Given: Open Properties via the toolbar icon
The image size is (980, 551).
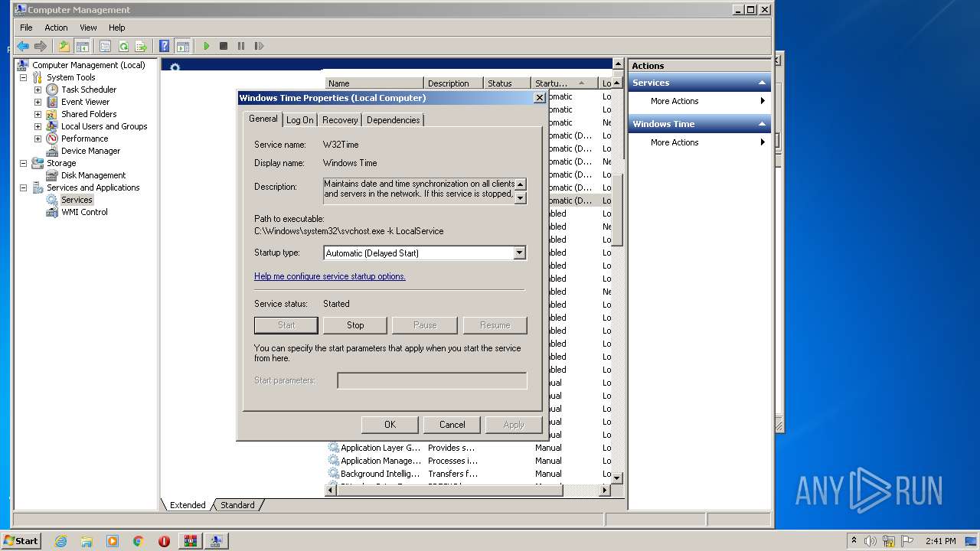Looking at the screenshot, I should click(x=106, y=46).
